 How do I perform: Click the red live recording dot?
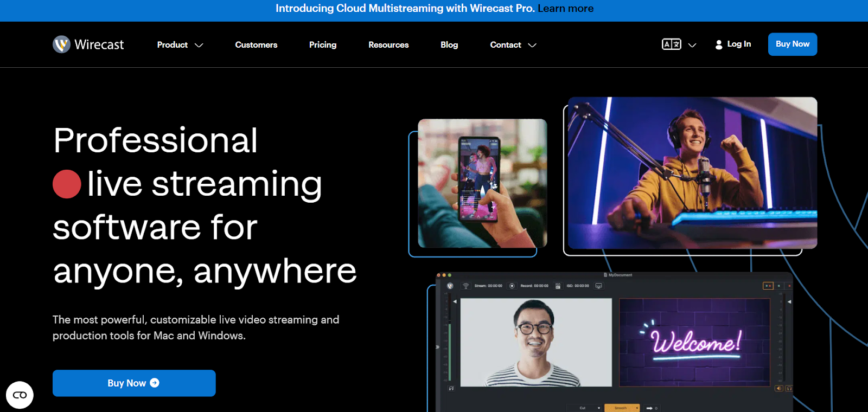(67, 184)
